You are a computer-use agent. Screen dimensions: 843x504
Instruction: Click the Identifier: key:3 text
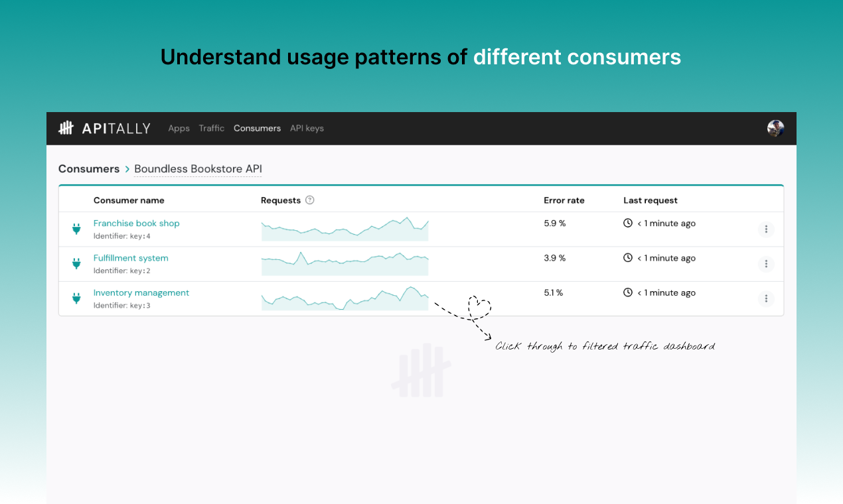pos(122,305)
